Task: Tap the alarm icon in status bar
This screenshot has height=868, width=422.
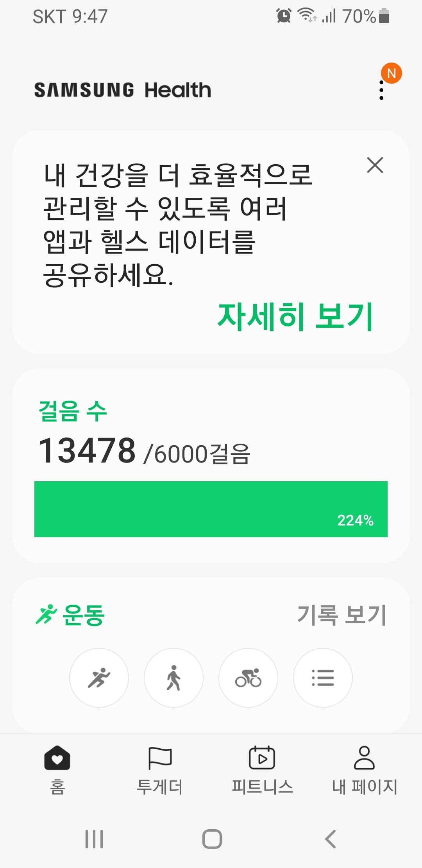Action: click(284, 16)
